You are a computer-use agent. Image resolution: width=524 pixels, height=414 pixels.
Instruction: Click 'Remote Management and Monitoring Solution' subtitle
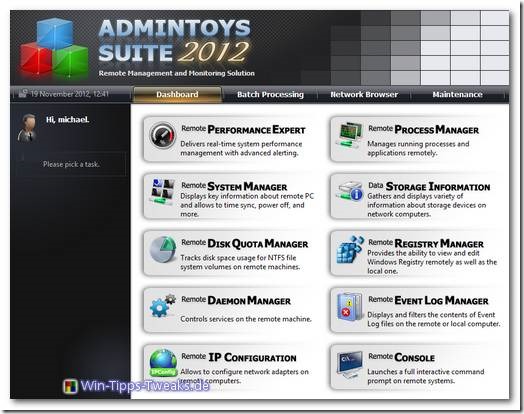coord(176,73)
